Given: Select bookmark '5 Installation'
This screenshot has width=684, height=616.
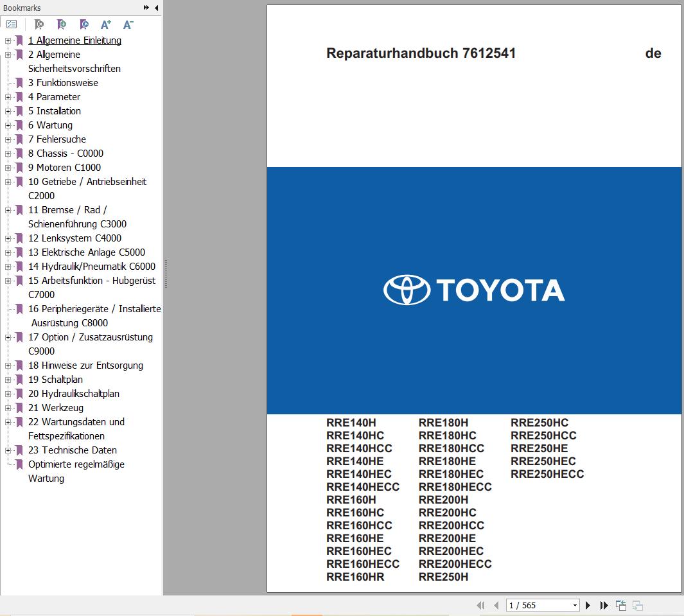Looking at the screenshot, I should coord(55,111).
